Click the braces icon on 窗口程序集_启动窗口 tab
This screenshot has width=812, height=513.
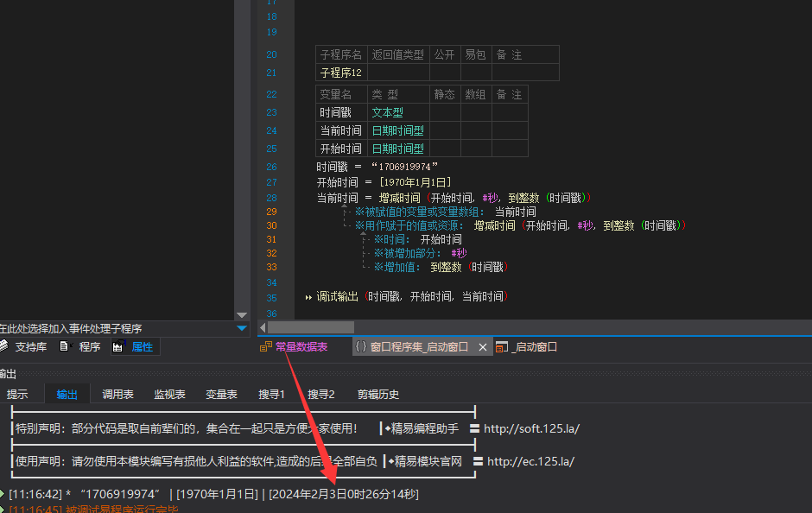point(360,347)
